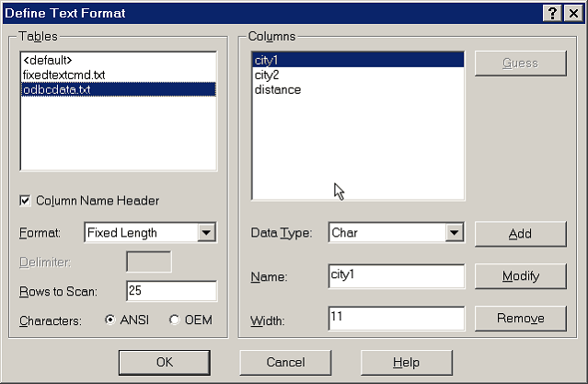This screenshot has width=588, height=384.
Task: Close the Define Text Format dialog
Action: click(572, 12)
